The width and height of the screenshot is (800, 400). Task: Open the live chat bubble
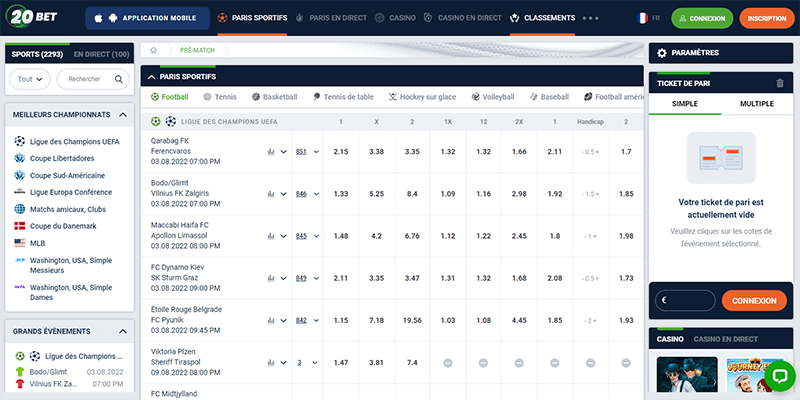(780, 376)
